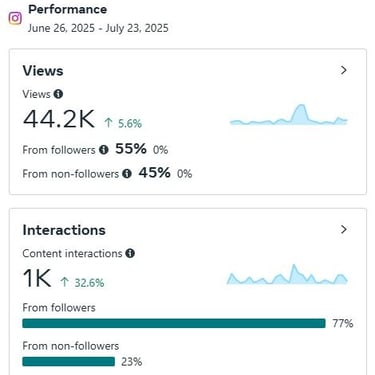
Task: Click the green arrow beside 5.6%
Action: click(108, 123)
